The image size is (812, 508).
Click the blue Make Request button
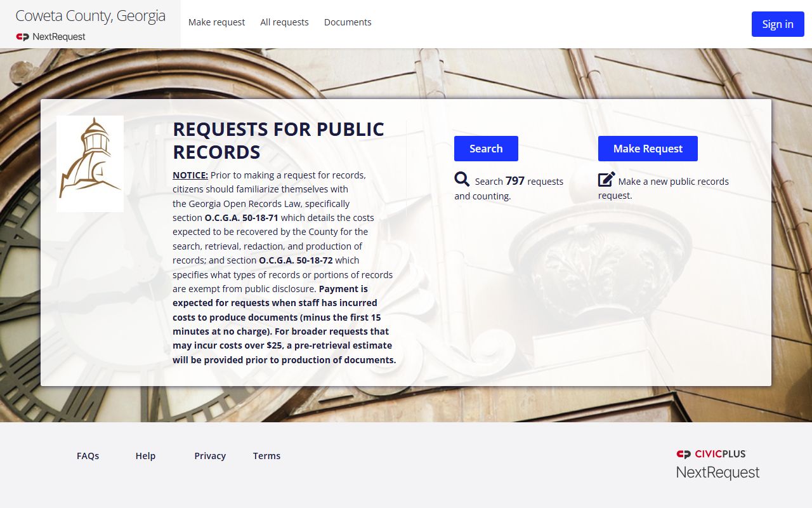click(648, 149)
